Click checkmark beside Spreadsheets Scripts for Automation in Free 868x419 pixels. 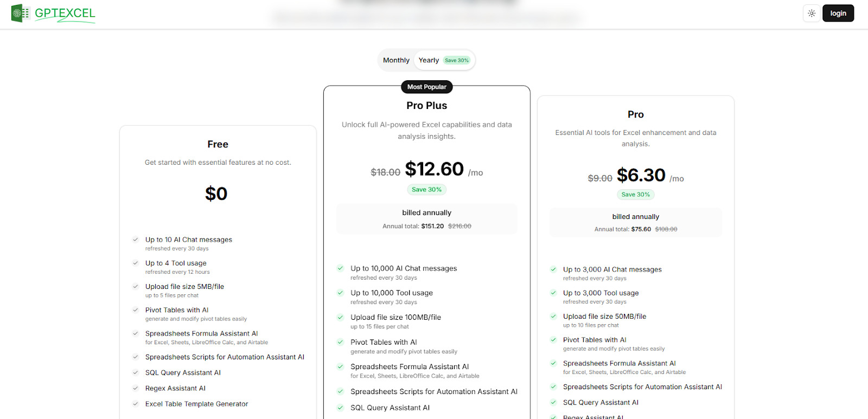(x=135, y=357)
